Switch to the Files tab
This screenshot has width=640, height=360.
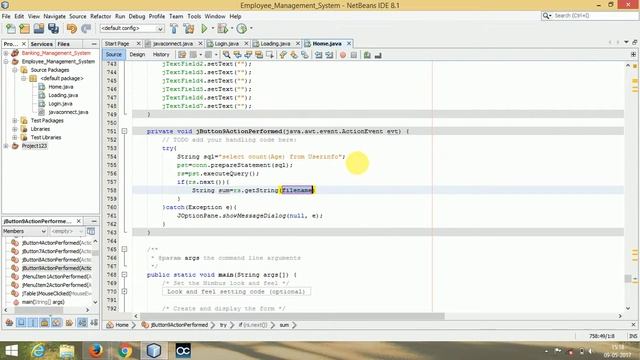(x=63, y=44)
